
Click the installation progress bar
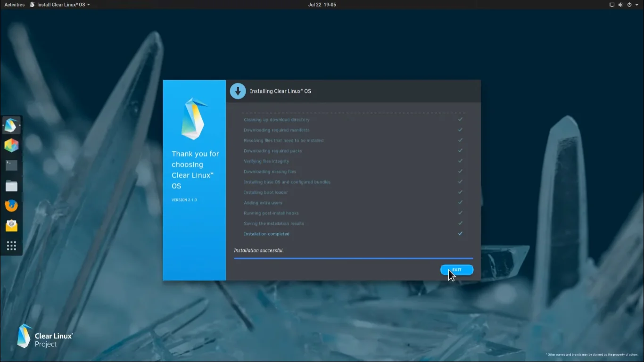(x=353, y=258)
